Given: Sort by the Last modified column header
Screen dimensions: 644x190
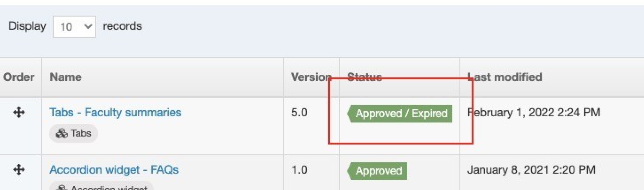Looking at the screenshot, I should pyautogui.click(x=505, y=77).
